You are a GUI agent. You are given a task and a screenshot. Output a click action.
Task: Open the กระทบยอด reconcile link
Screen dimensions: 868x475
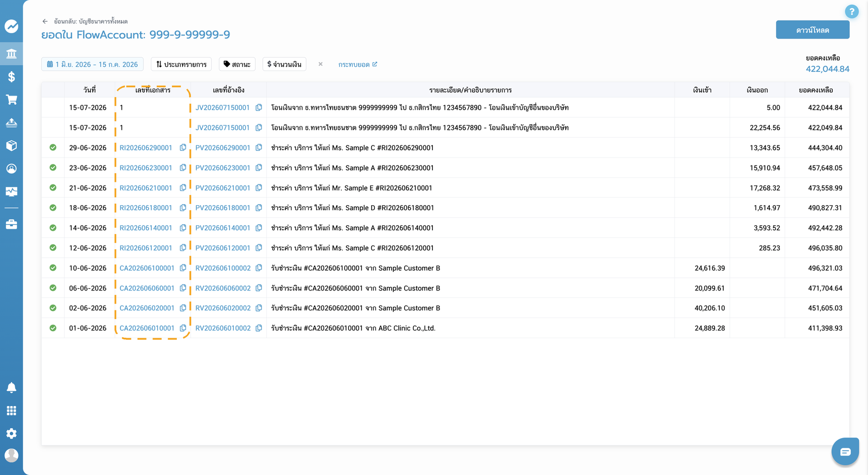[358, 64]
